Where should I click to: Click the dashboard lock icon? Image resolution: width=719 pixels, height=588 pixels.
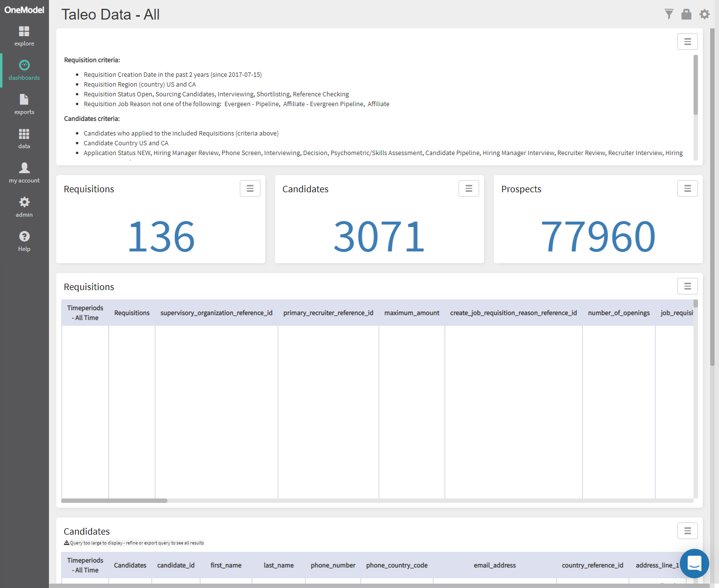coord(686,14)
